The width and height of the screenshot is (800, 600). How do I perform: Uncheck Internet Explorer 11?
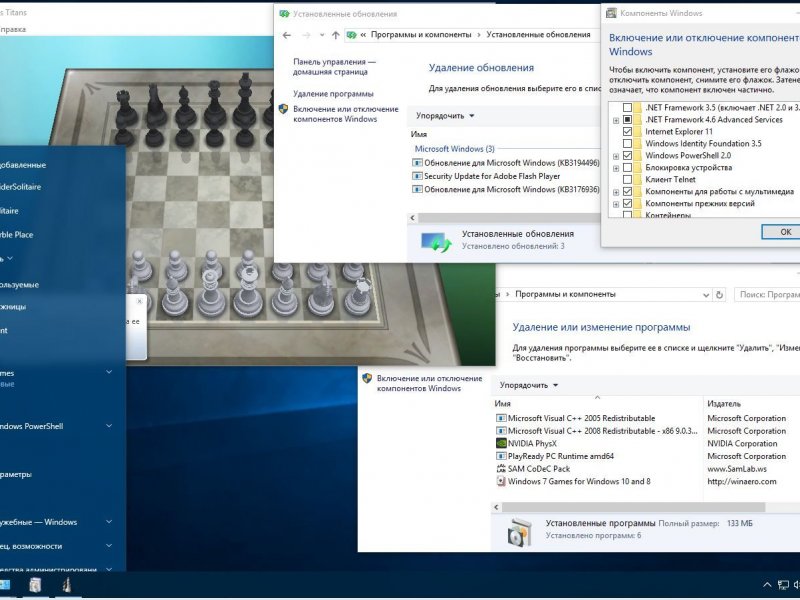pyautogui.click(x=628, y=132)
